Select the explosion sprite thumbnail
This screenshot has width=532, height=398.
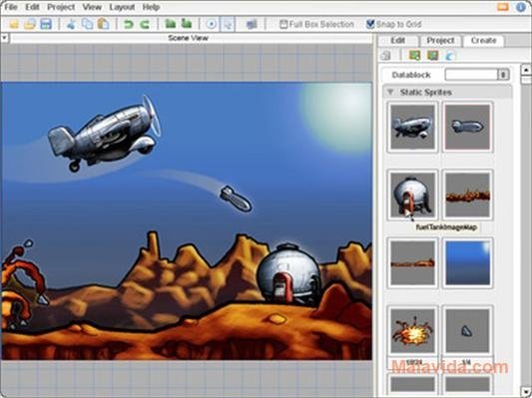[x=412, y=330]
